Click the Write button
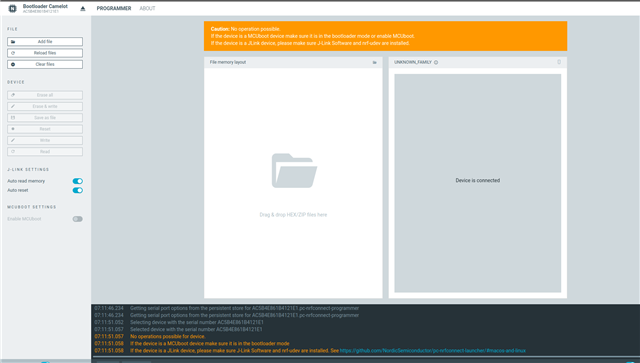The height and width of the screenshot is (363, 640). tap(45, 140)
